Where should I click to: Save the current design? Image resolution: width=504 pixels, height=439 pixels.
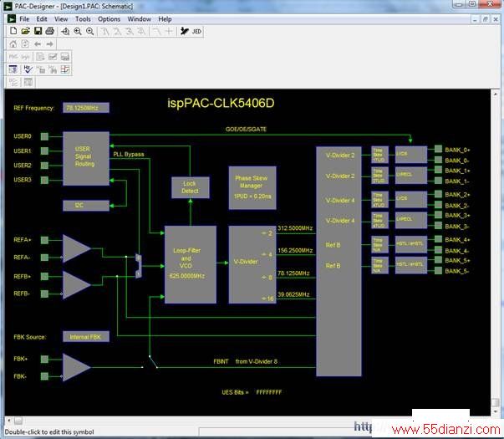tap(38, 31)
